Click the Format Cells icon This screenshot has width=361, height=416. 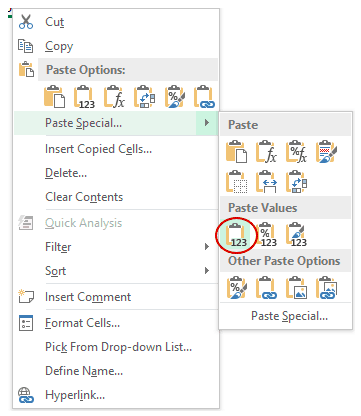click(26, 323)
